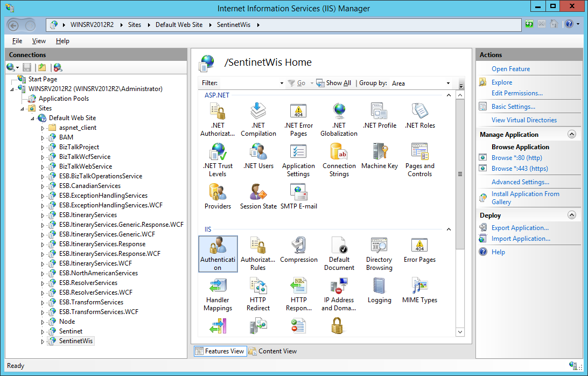Open the Session State feature
Viewport: 588px width, 376px height.
[x=258, y=196]
